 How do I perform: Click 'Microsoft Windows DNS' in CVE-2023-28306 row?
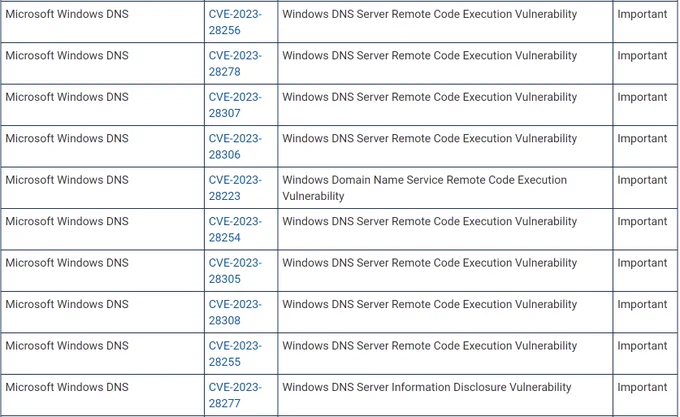point(67,139)
